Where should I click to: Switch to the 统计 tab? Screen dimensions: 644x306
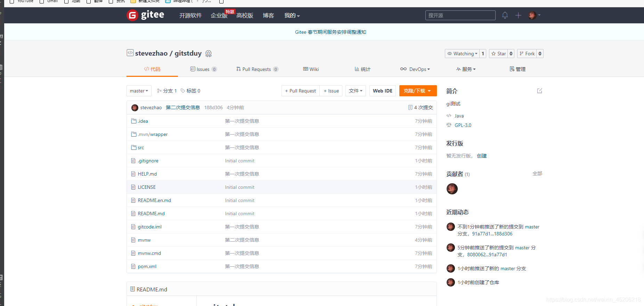coord(362,69)
